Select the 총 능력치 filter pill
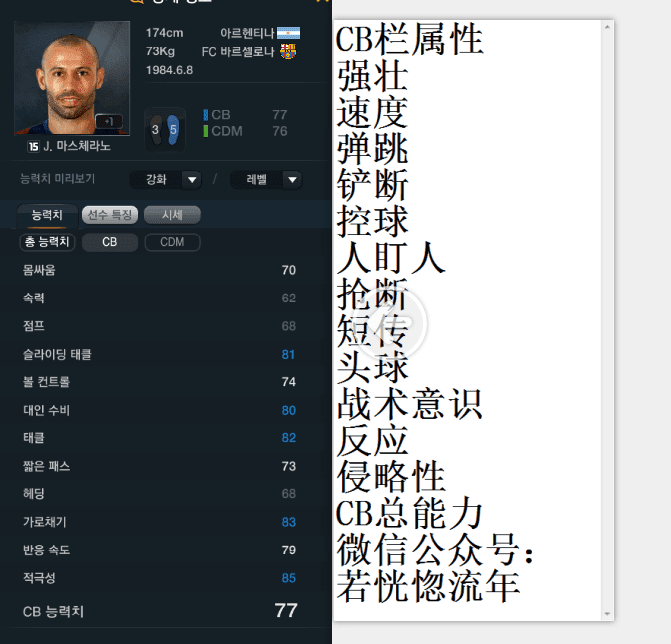 tap(47, 242)
